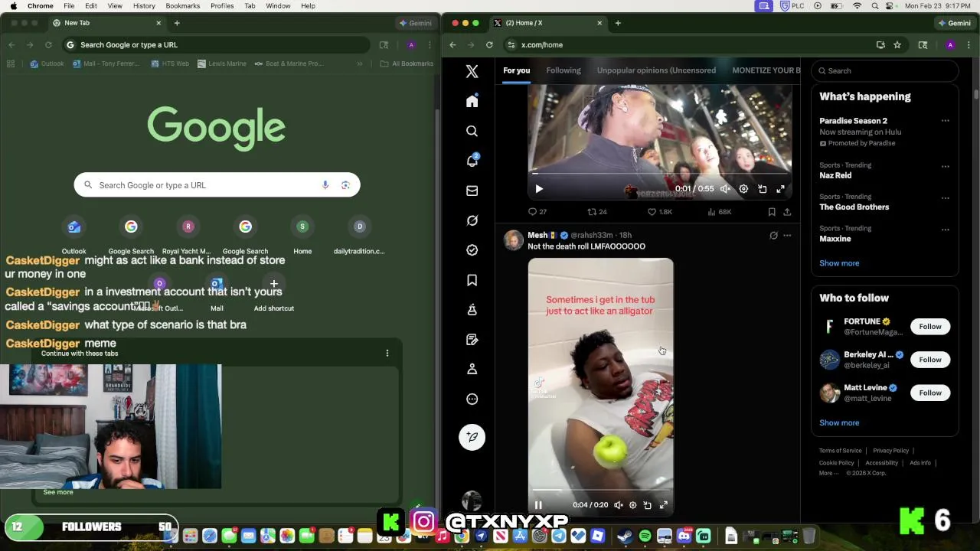Like the post with 1.8K likes
Viewport: 980px width, 551px height.
pos(659,212)
